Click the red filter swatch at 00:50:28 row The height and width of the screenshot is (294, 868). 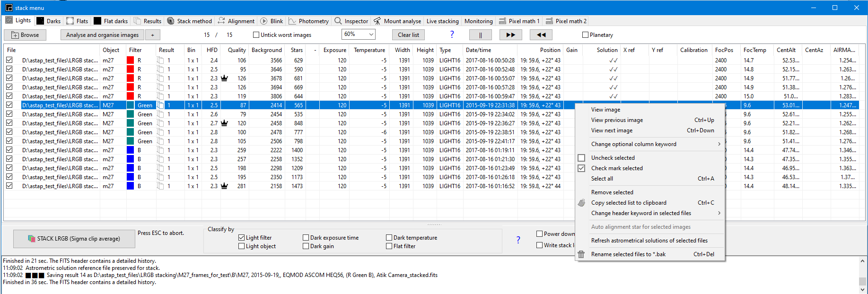tap(130, 60)
